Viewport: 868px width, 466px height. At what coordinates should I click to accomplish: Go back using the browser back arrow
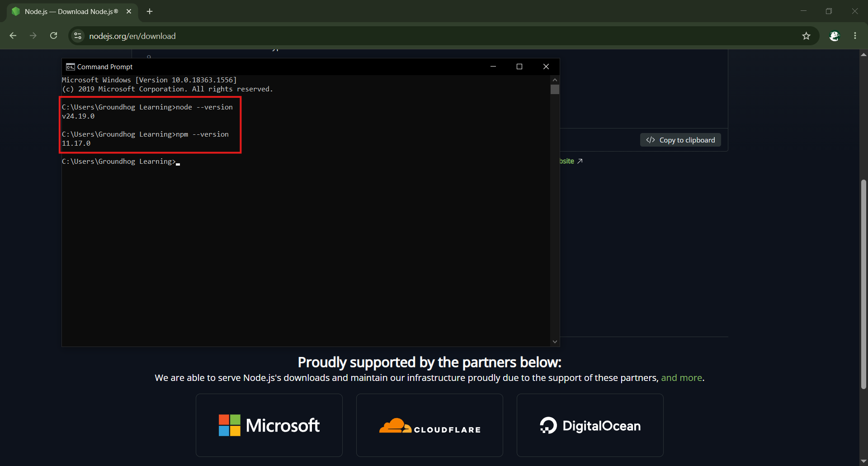(x=13, y=36)
